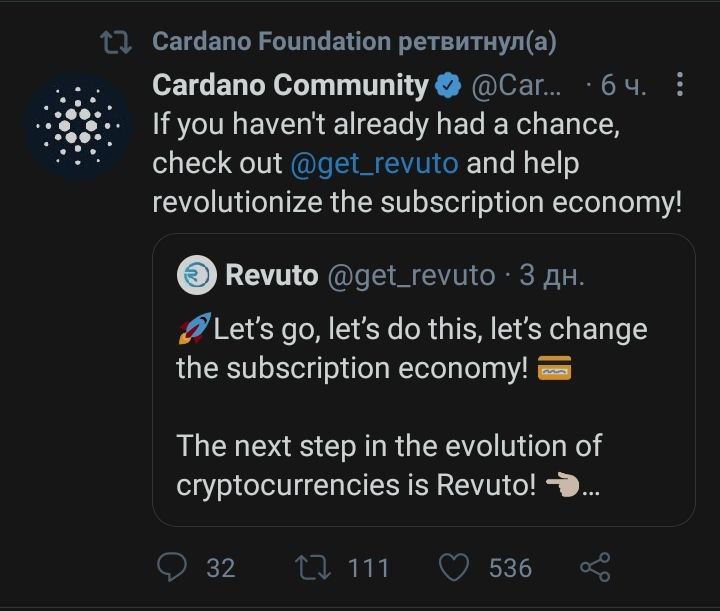Screen dimensions: 720x611
Task: Click the Revuto profile avatar icon
Action: coord(196,275)
